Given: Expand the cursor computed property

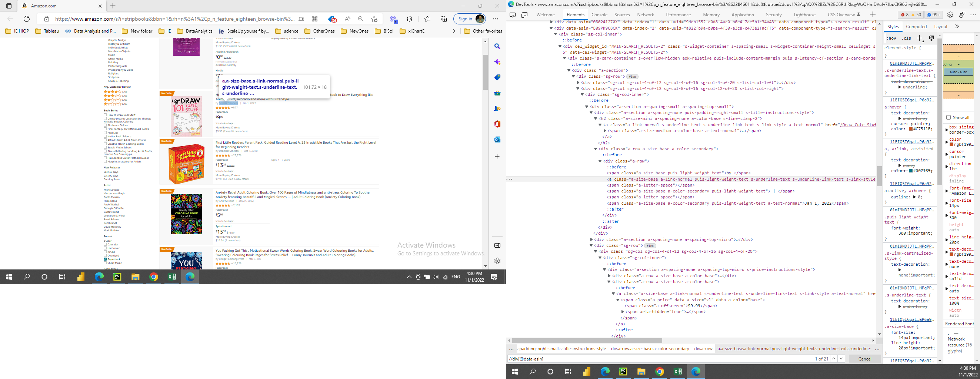Looking at the screenshot, I should pyautogui.click(x=947, y=154).
